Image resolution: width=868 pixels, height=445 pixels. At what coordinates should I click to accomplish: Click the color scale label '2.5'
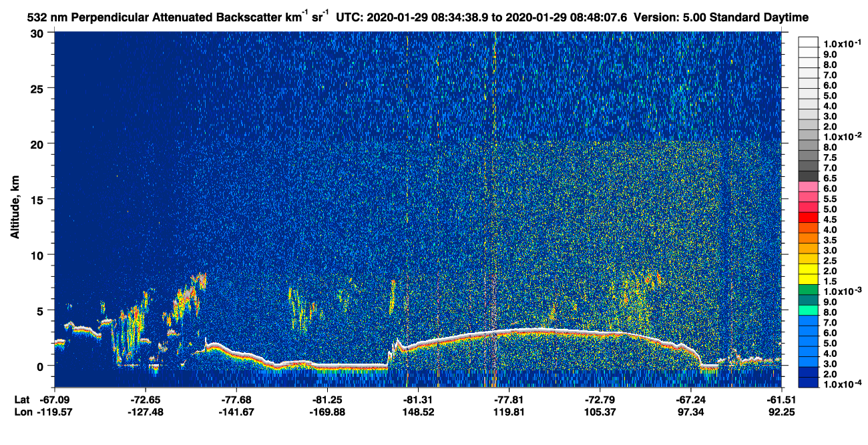(831, 261)
